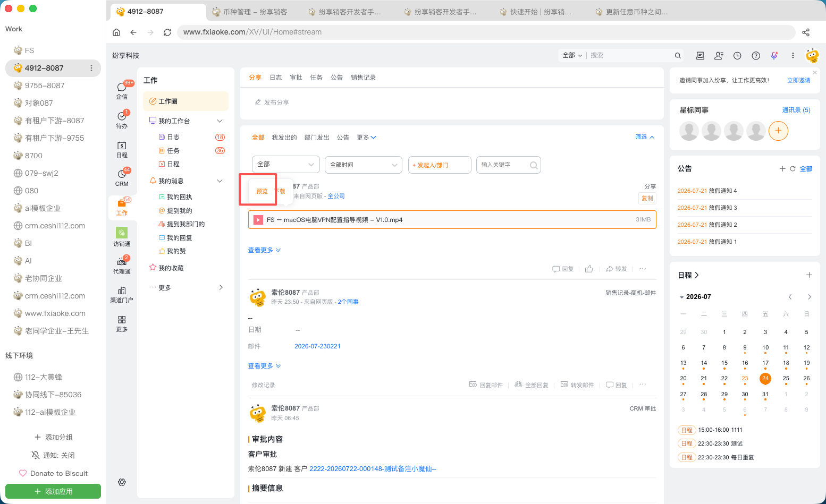Open the 全部 search scope dropdown

(x=572, y=55)
